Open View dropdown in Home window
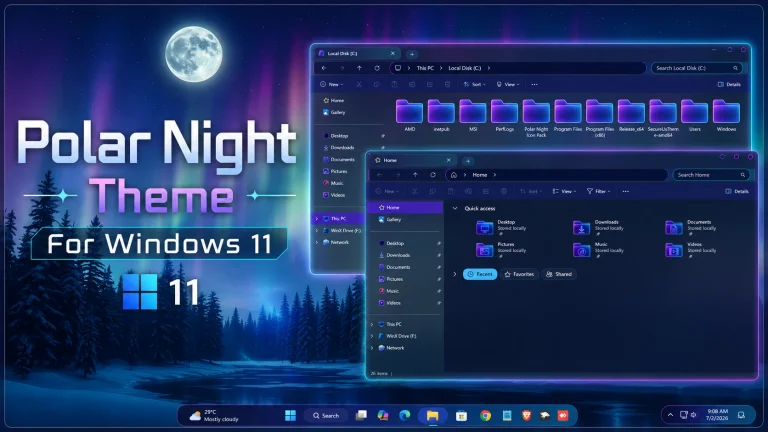 (564, 192)
